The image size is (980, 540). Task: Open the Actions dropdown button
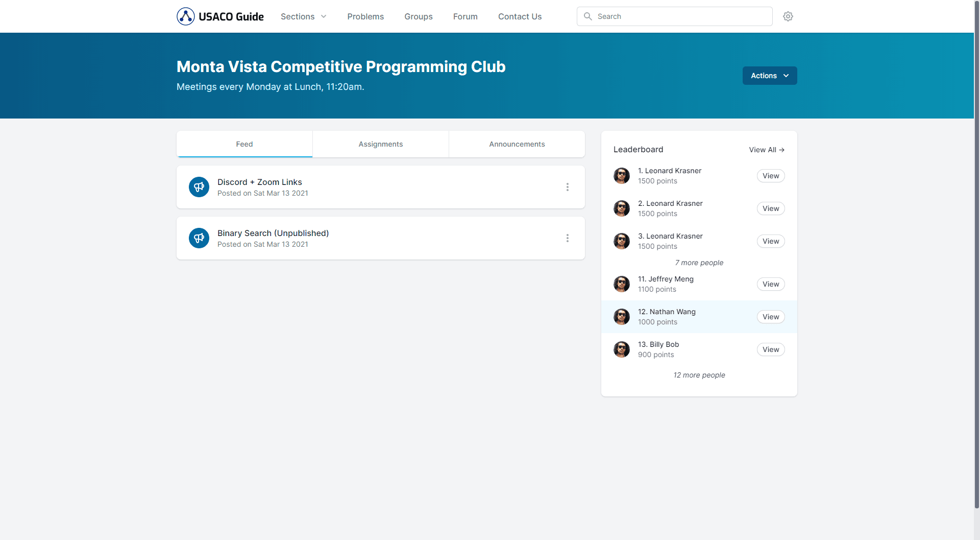click(x=769, y=76)
